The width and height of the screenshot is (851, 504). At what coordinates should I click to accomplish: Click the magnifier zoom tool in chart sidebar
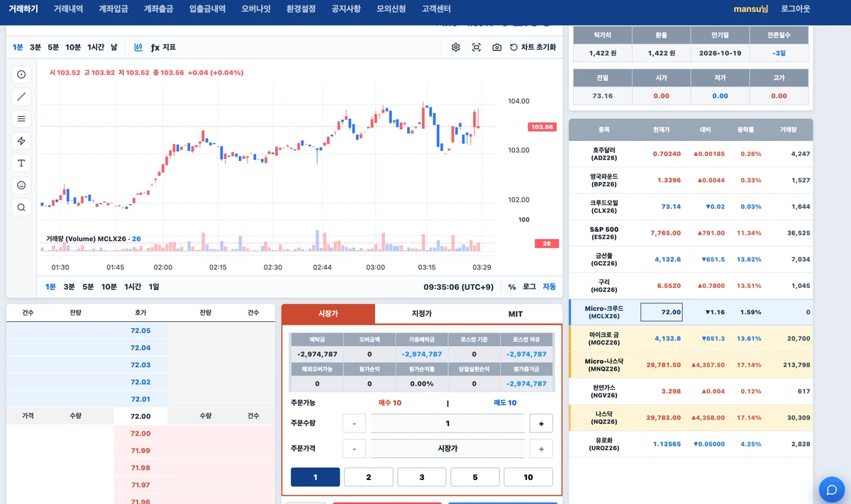pos(21,208)
